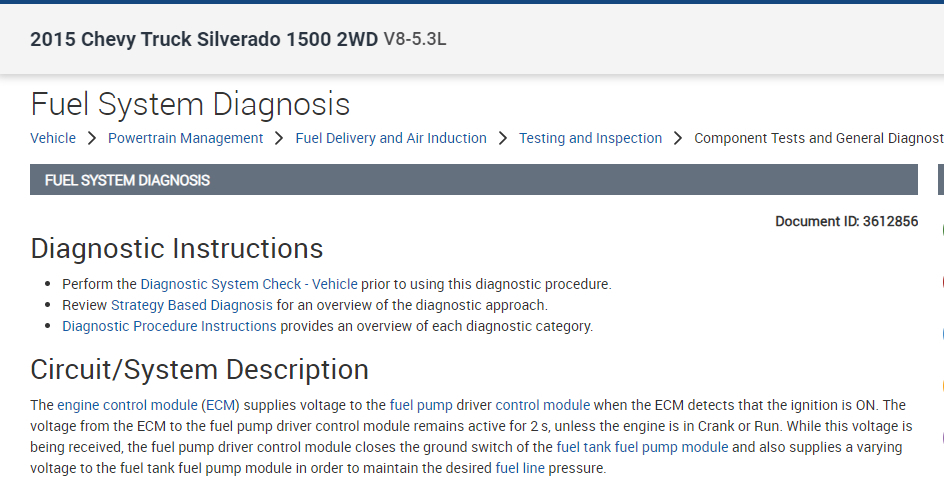Open the Testing and Inspection breadcrumb
The image size is (944, 494).
[590, 138]
